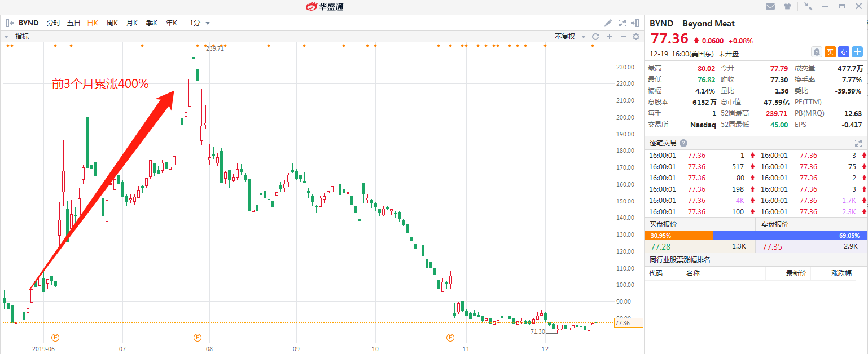This screenshot has height=354, width=868.
Task: Sort by 涨跌幅 column header
Action: (x=841, y=273)
